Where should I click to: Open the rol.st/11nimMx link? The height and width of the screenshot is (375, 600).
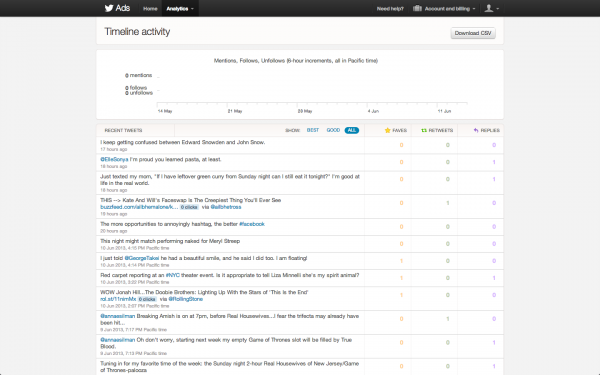click(118, 299)
